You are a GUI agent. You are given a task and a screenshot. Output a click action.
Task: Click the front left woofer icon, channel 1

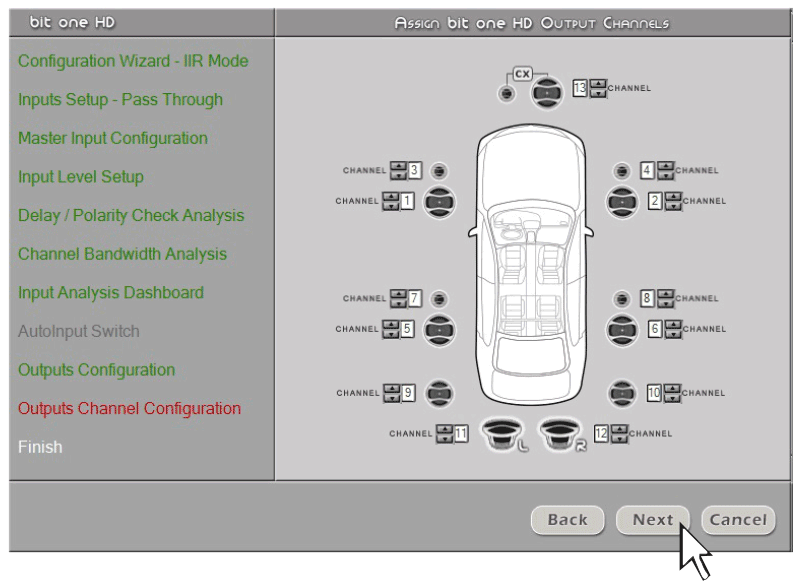pyautogui.click(x=439, y=202)
